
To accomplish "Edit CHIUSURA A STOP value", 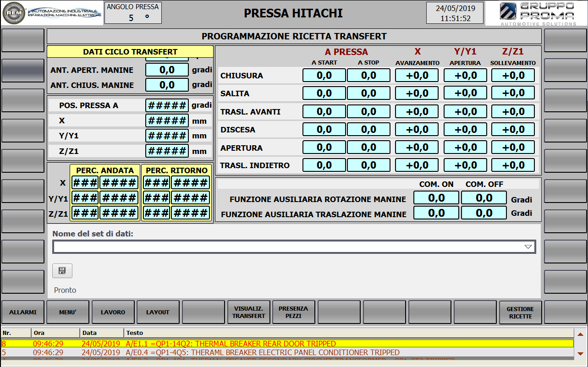I will (368, 75).
